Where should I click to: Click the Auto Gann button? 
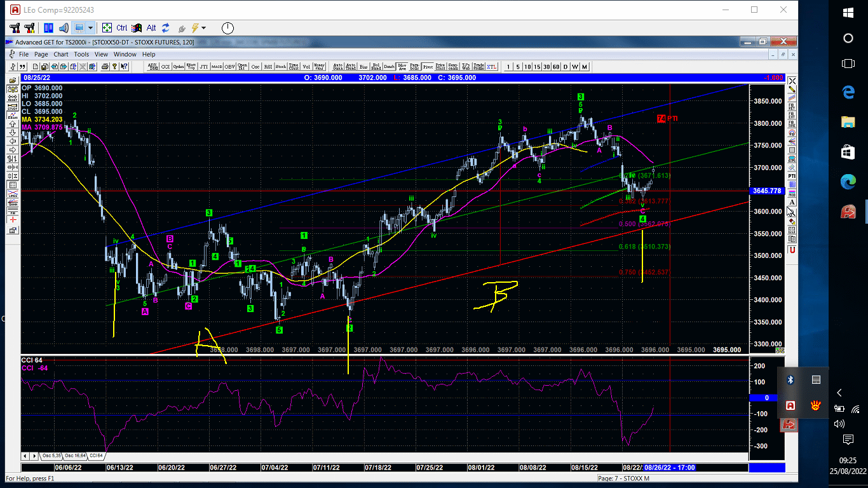[337, 66]
